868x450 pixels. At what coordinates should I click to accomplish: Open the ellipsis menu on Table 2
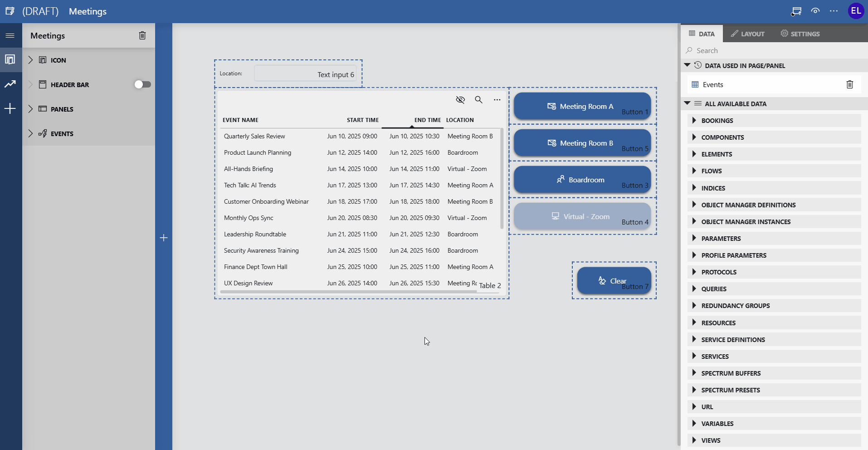[x=497, y=100]
